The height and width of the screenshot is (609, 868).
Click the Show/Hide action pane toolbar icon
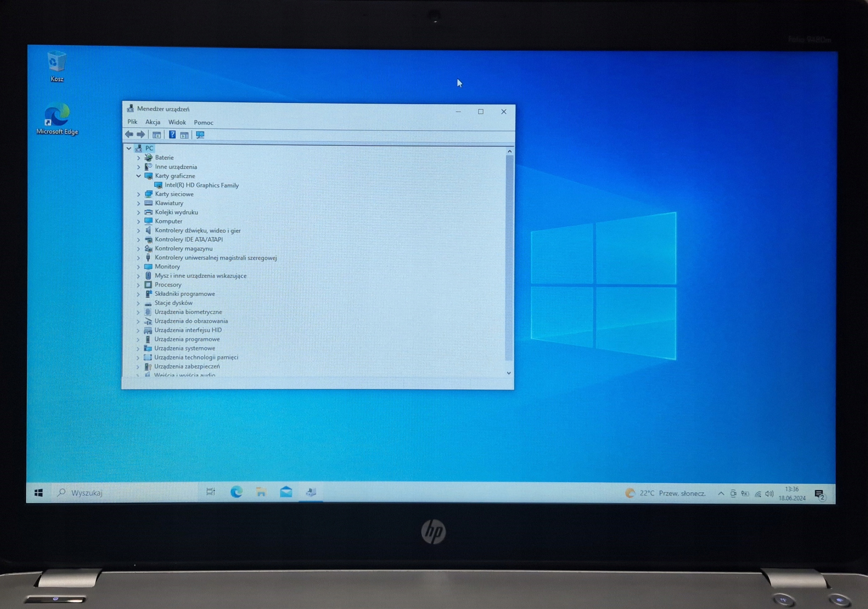click(184, 135)
